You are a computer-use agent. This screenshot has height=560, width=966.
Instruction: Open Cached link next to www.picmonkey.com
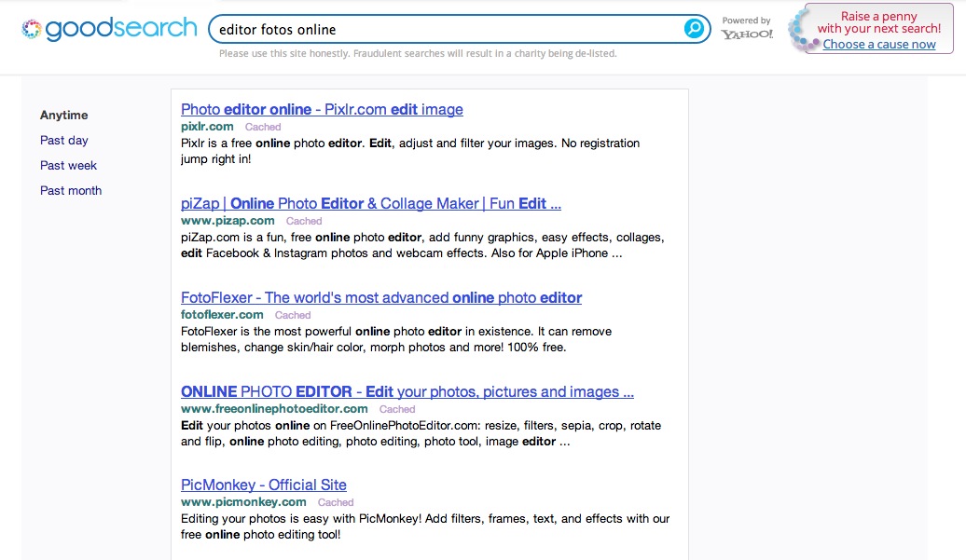[x=336, y=502]
